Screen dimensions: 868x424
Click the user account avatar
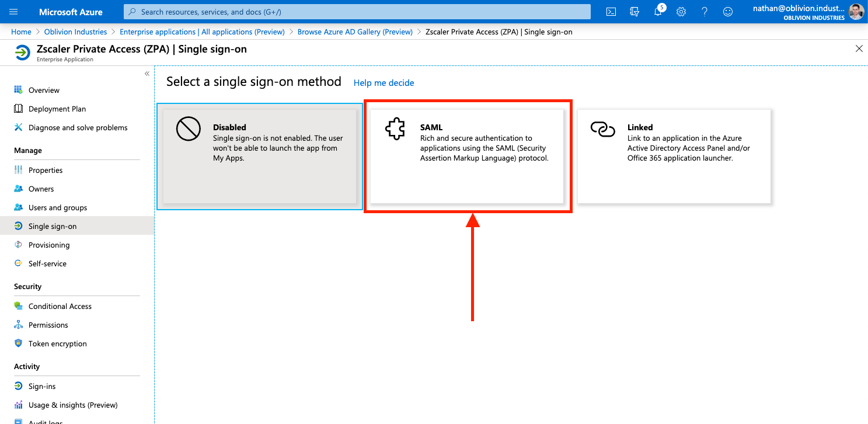[856, 12]
